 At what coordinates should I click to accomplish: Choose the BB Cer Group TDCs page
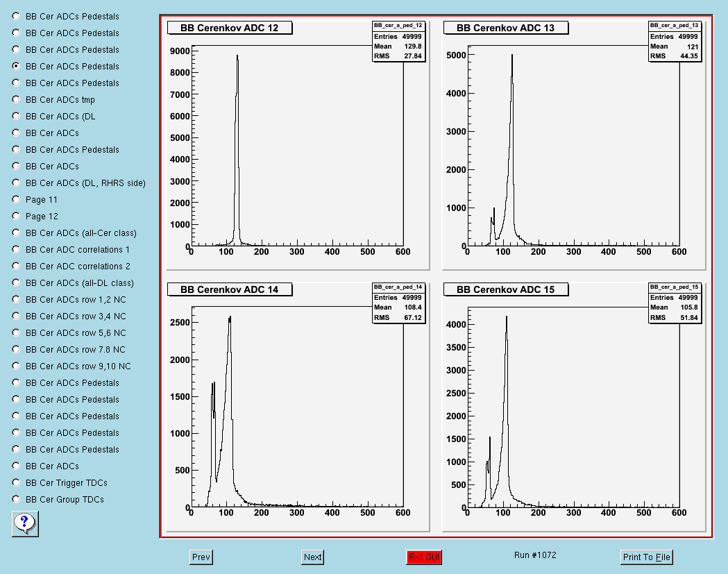coord(16,499)
